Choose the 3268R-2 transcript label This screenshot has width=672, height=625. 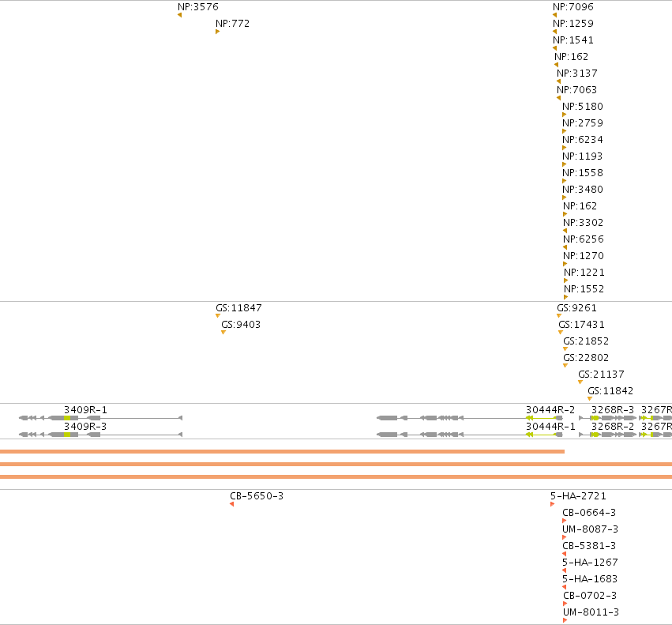tap(613, 427)
